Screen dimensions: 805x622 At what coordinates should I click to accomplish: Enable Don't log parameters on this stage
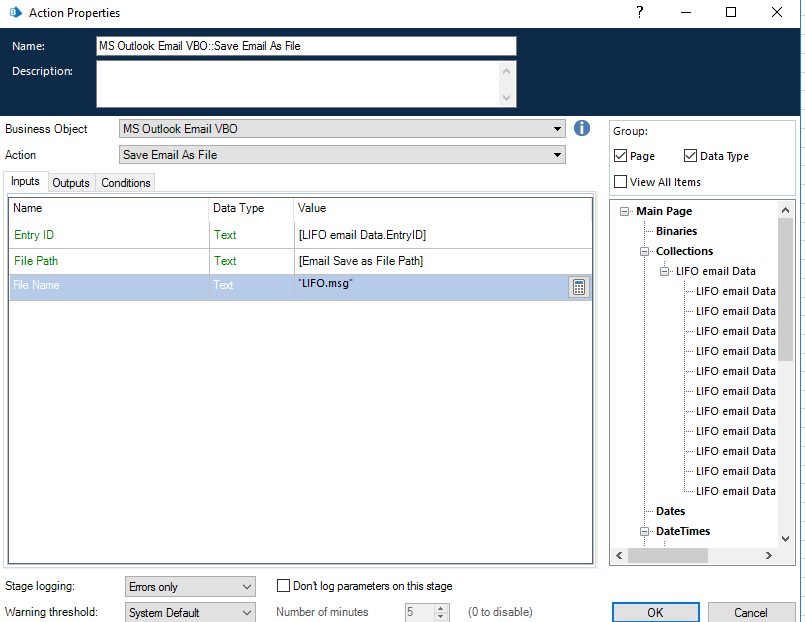point(284,586)
